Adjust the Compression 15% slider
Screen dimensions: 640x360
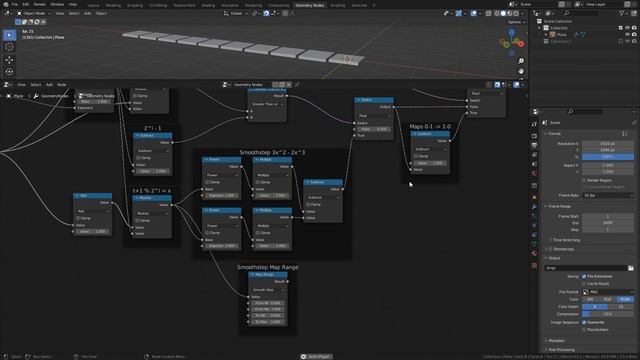[608, 314]
